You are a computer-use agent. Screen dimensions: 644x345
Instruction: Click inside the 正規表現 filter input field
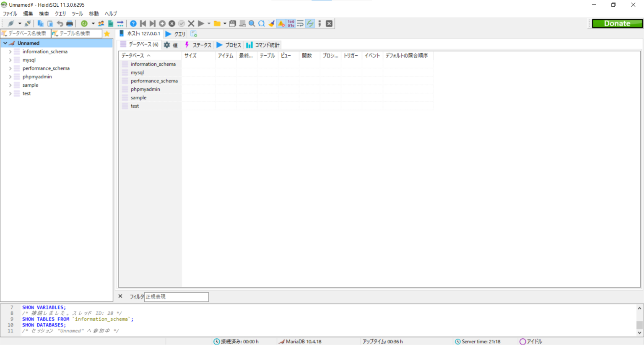coord(176,296)
